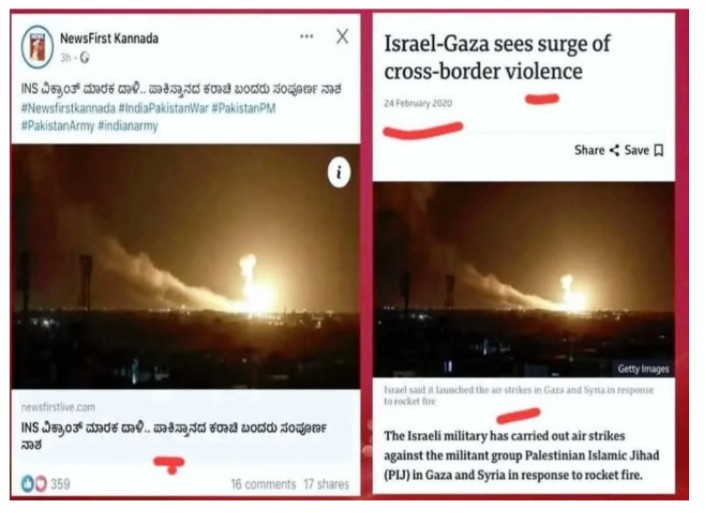Click the #Newsfirstkannada hashtag
This screenshot has width=706, height=513.
[x=68, y=109]
